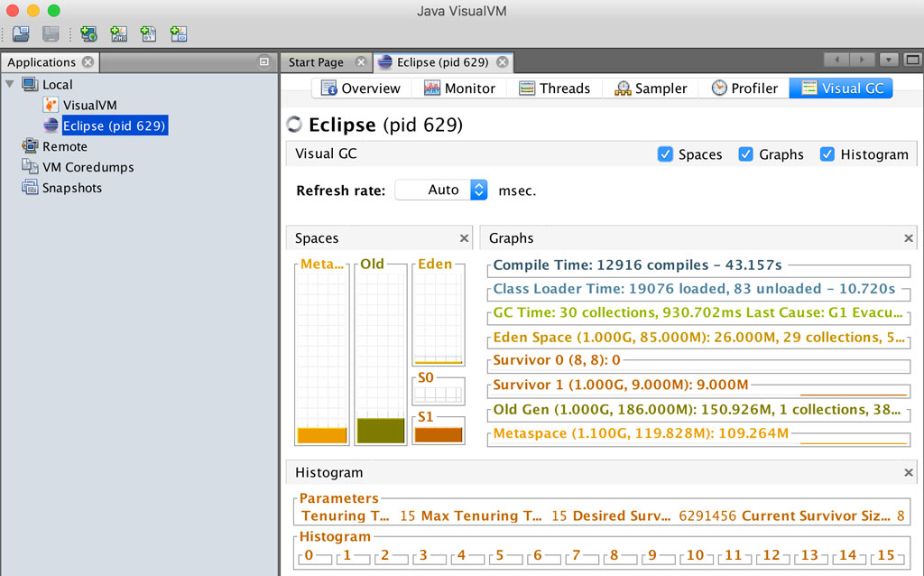Click the Metaspace graph label
Screen dimensions: 924x576
(641, 433)
